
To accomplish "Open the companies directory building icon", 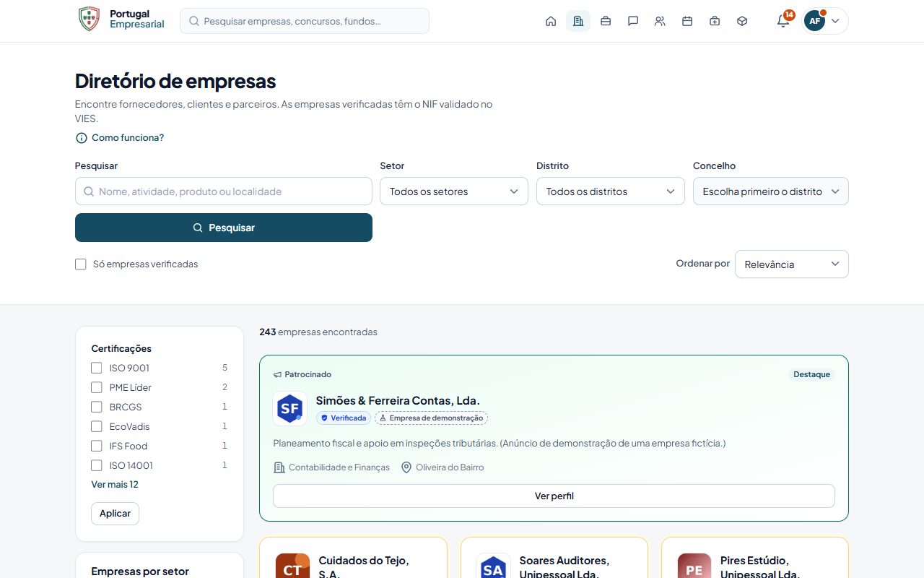I will (578, 21).
